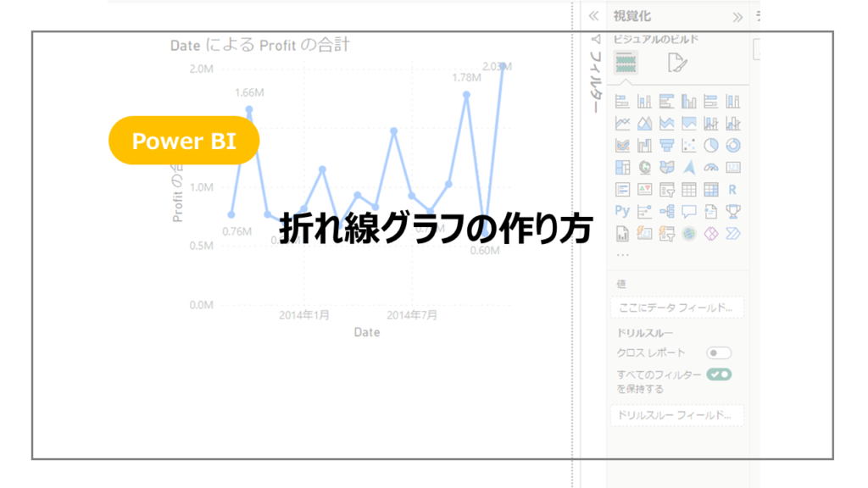Choose the funnel chart visual

(666, 145)
